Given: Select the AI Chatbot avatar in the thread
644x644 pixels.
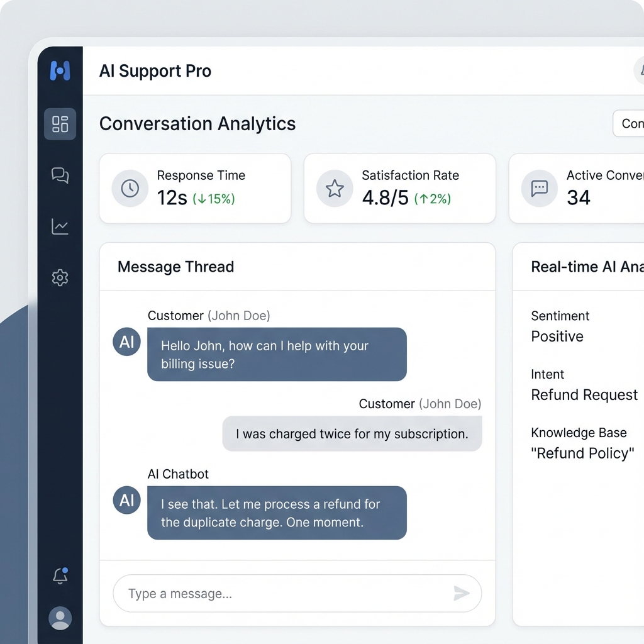Looking at the screenshot, I should [126, 500].
